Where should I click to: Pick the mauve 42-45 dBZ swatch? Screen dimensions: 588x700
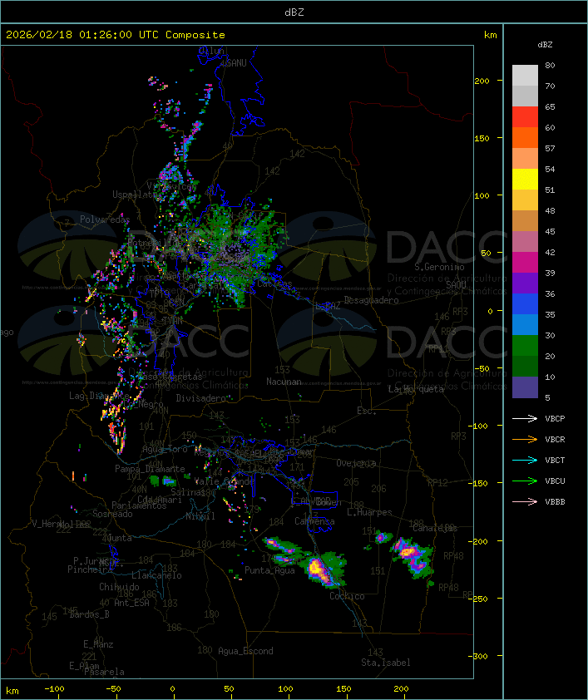(x=525, y=242)
